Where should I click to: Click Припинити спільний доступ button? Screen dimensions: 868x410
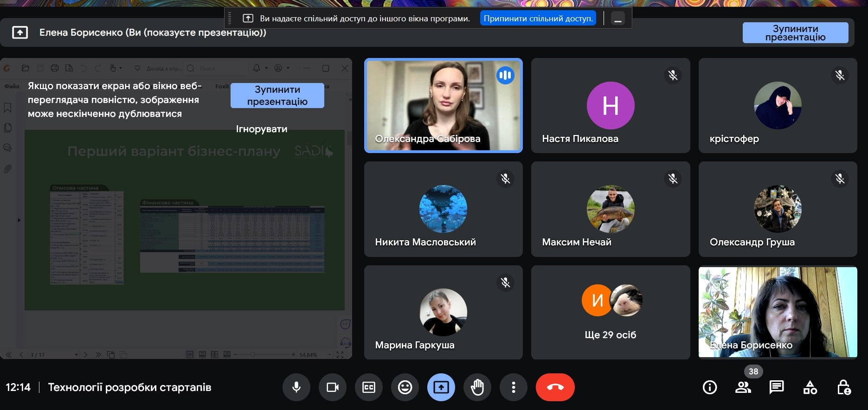(538, 19)
